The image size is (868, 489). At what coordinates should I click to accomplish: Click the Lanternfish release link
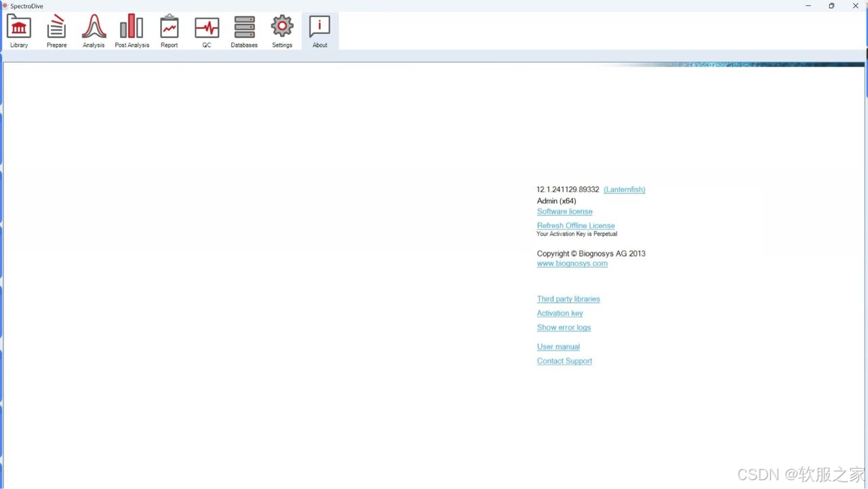click(x=625, y=190)
